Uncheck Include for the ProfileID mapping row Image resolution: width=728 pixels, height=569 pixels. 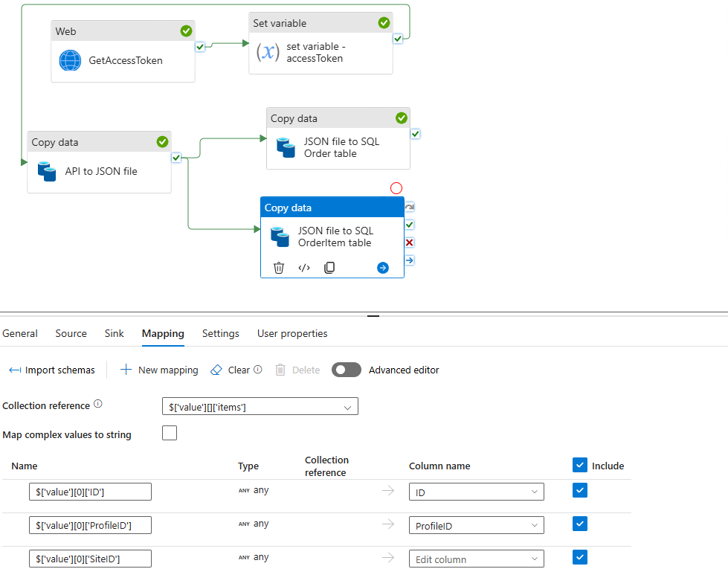pos(580,524)
